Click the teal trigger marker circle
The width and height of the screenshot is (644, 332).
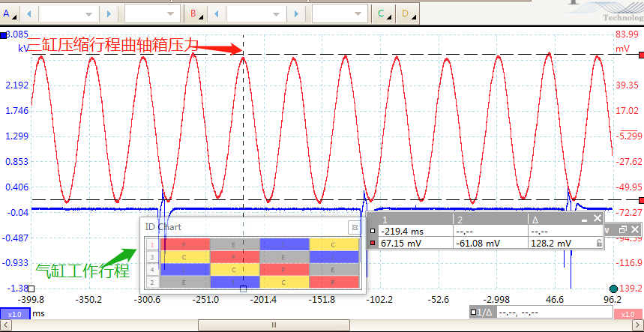(x=613, y=289)
